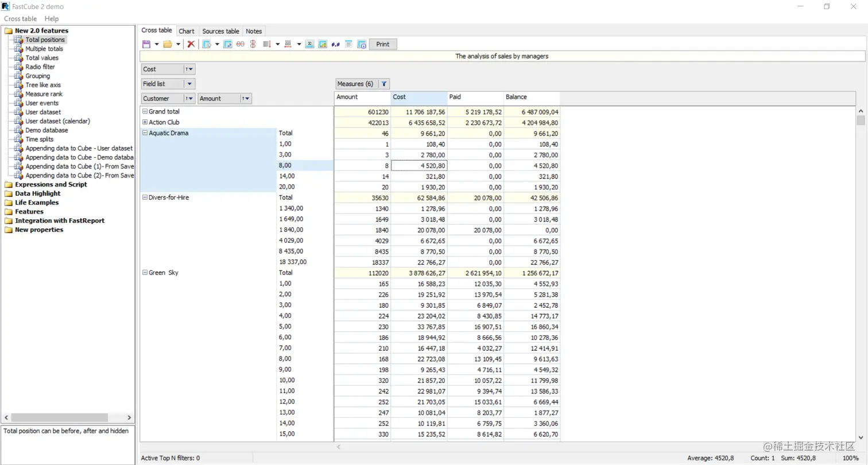Expand the Action Club row
This screenshot has width=868, height=465.
[x=145, y=122]
